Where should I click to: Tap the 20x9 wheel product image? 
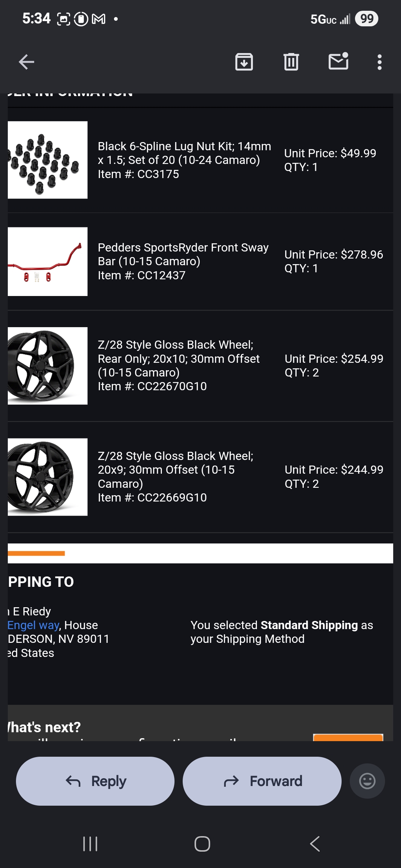click(x=48, y=477)
